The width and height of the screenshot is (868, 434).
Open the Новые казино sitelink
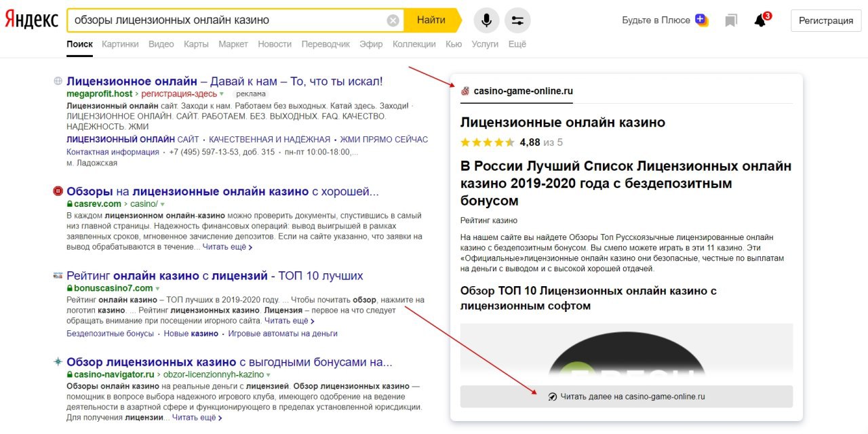click(x=191, y=334)
